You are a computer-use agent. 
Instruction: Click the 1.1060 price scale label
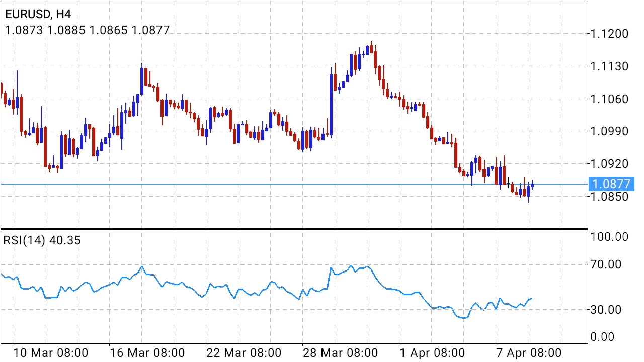pyautogui.click(x=610, y=99)
